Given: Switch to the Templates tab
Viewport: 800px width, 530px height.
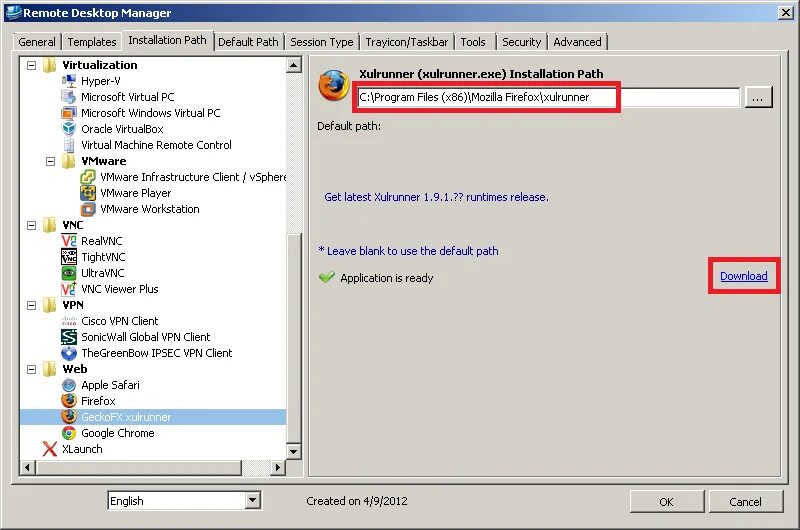Looking at the screenshot, I should [x=92, y=42].
